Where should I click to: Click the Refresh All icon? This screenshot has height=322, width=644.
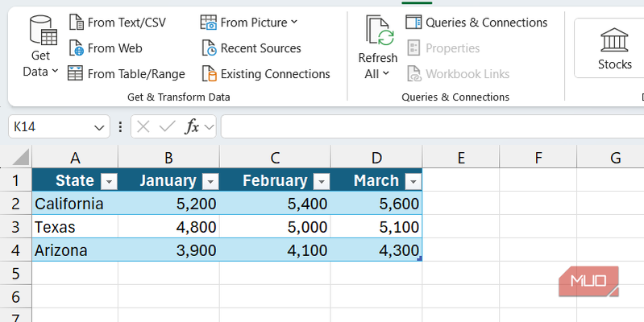(x=378, y=32)
